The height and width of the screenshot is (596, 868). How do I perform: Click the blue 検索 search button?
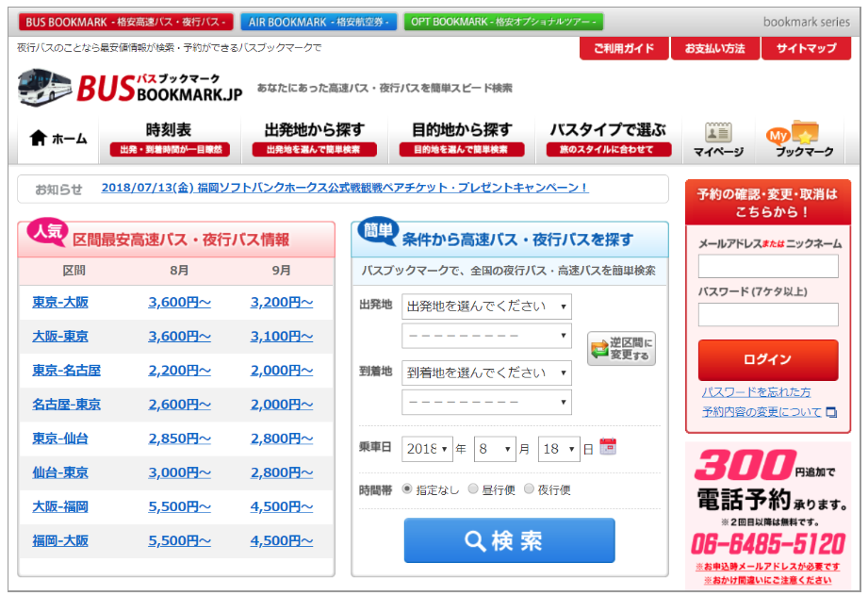pos(509,540)
